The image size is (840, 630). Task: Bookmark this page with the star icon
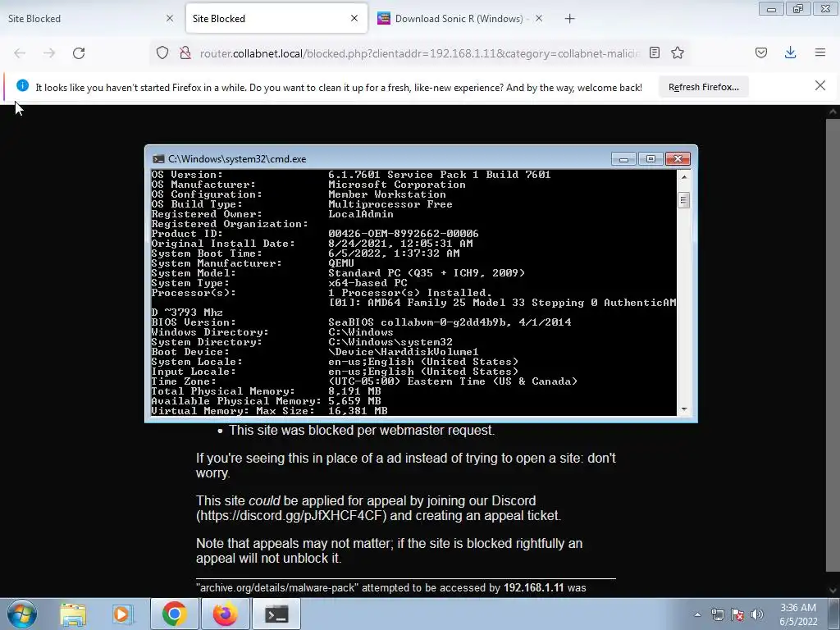point(678,52)
